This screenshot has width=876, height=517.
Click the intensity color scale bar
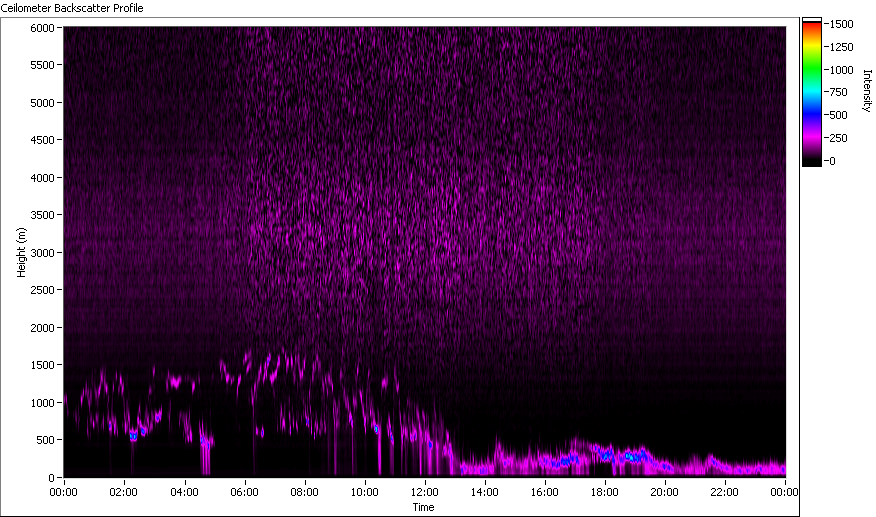812,92
